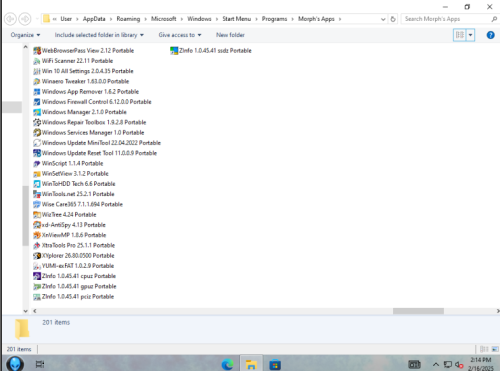Select the WiFi Scanner 22.11 Portable icon

[x=37, y=61]
